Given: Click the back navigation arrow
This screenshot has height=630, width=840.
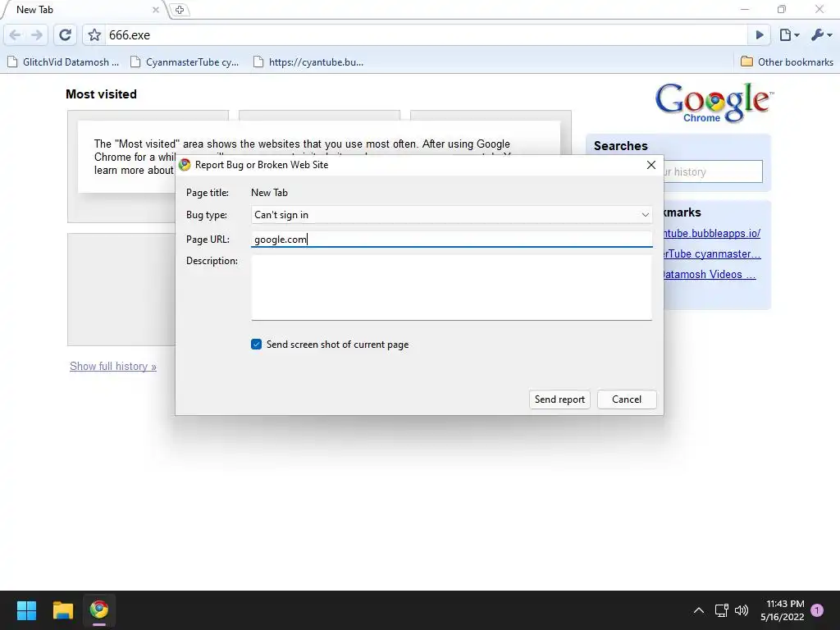Looking at the screenshot, I should (x=15, y=34).
